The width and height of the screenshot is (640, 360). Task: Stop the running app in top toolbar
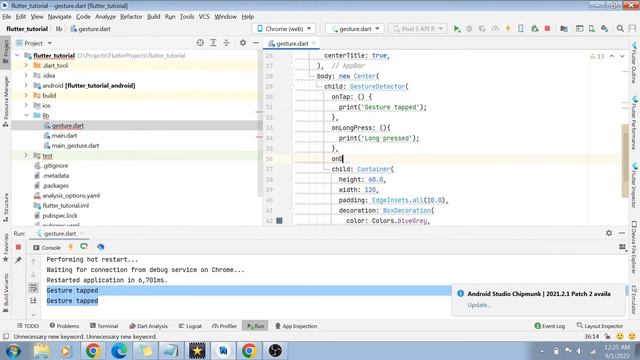click(547, 29)
